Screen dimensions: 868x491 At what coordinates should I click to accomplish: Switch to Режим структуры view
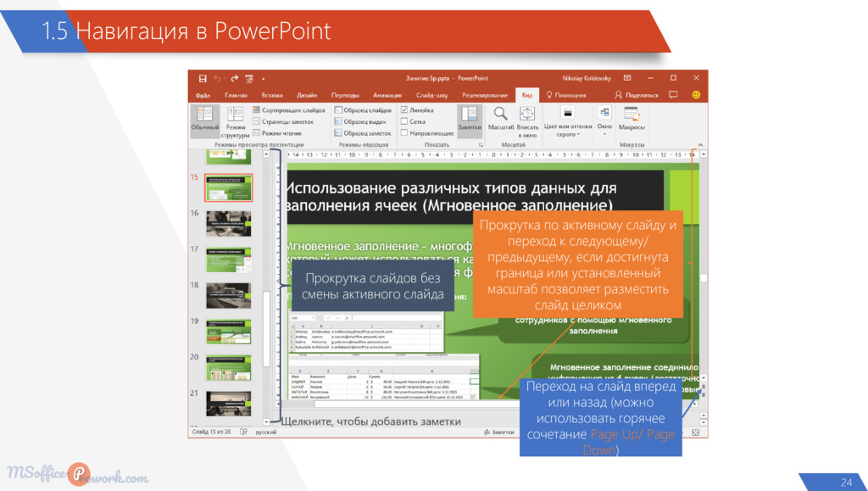click(236, 122)
